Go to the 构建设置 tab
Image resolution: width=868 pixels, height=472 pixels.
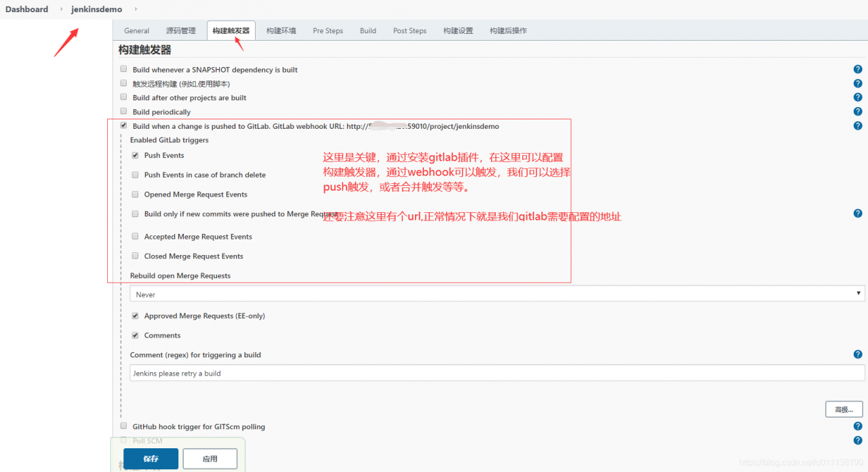458,31
